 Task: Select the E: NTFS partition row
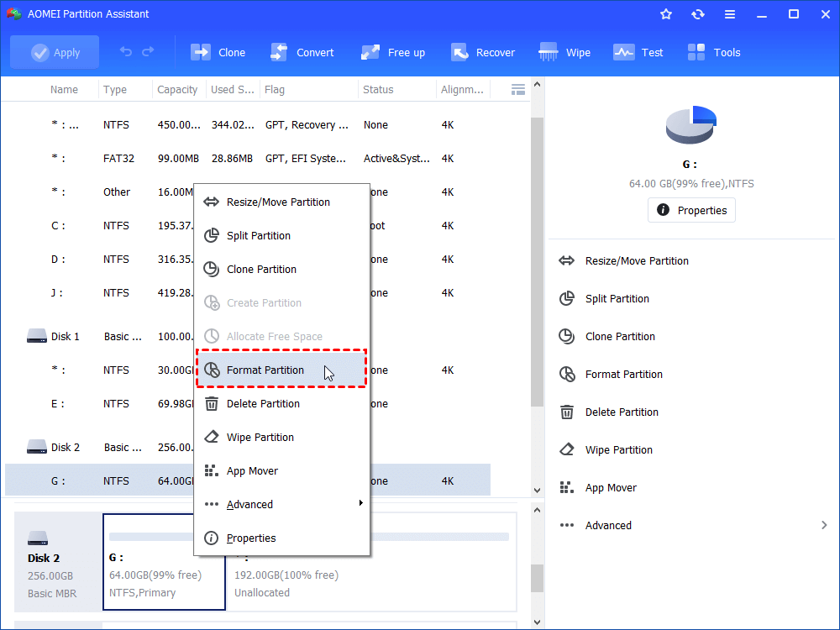coord(248,403)
